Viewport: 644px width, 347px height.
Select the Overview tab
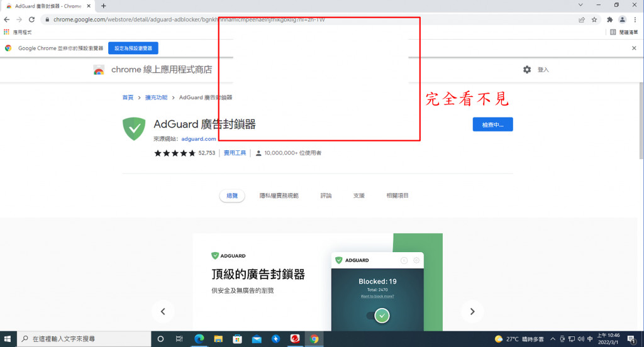click(232, 196)
